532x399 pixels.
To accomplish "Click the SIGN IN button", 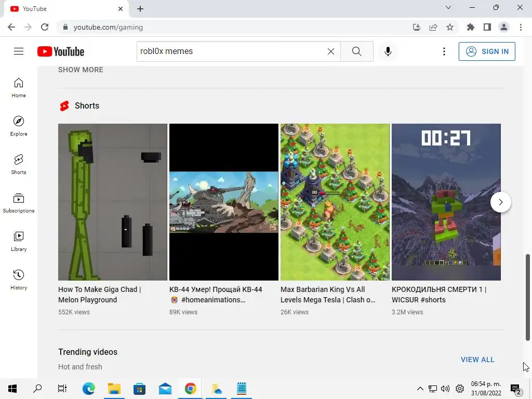I will (x=487, y=51).
